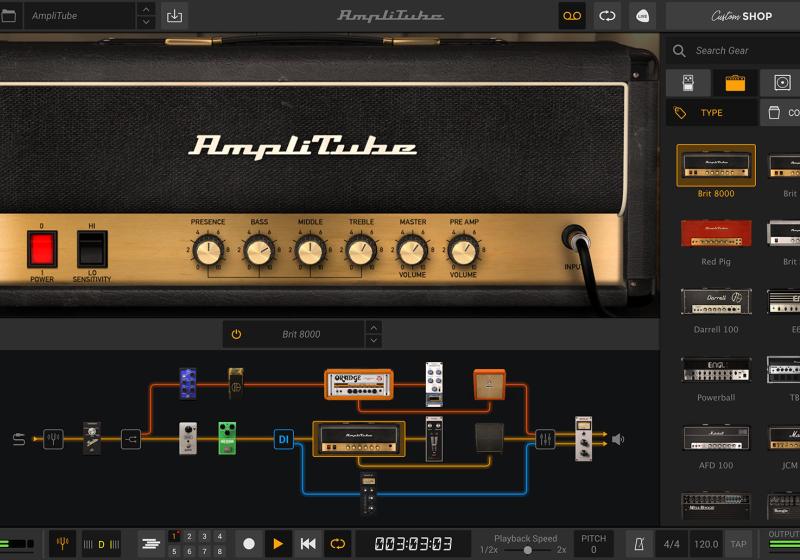
Task: Open the AmpliTube preset name dropdown
Action: pyautogui.click(x=78, y=15)
